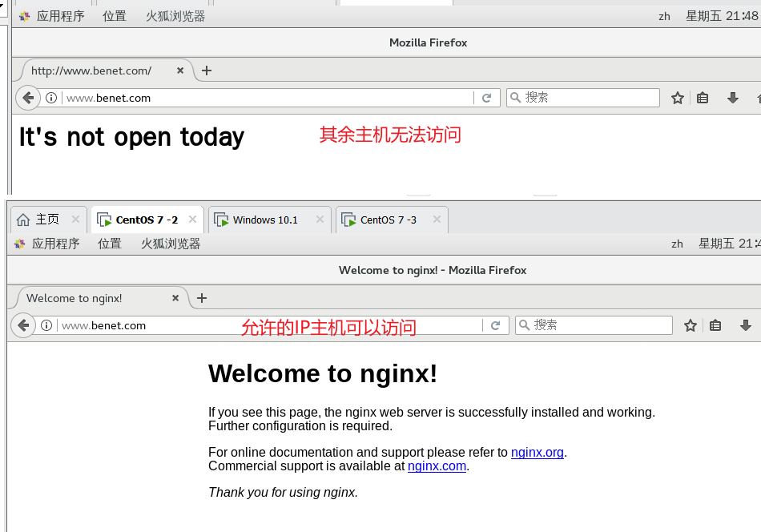Open 应用程序 menu in lower desktop panel
This screenshot has height=532, width=761.
coord(56,244)
